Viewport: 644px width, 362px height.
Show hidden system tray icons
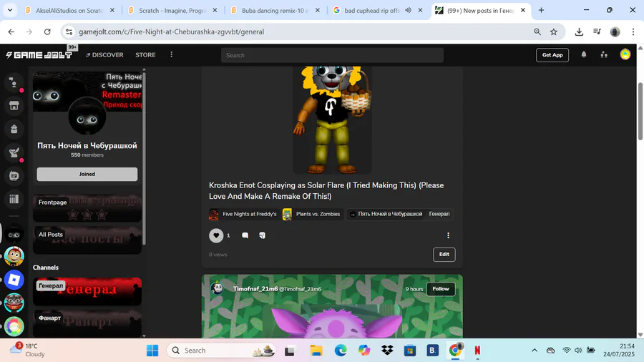(535, 350)
